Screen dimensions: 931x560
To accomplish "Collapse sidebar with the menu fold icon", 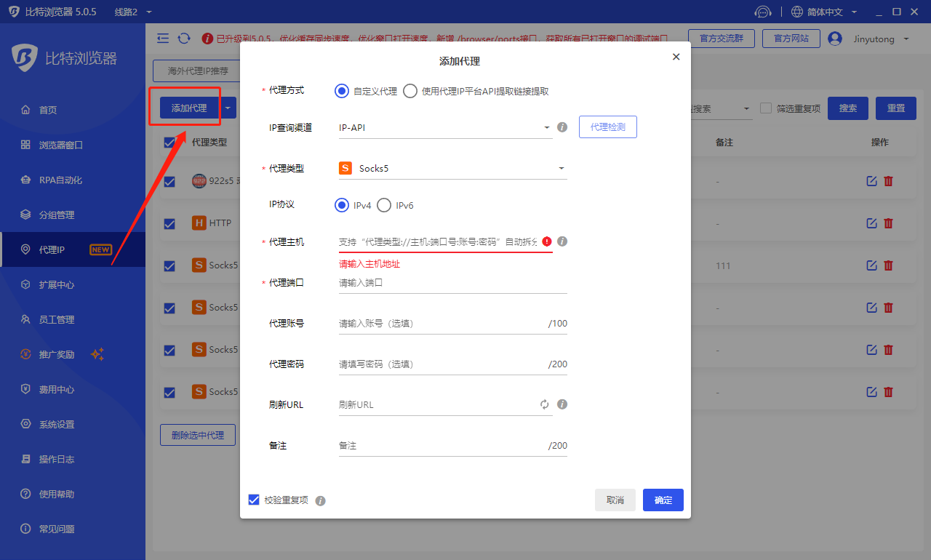I will (x=163, y=39).
